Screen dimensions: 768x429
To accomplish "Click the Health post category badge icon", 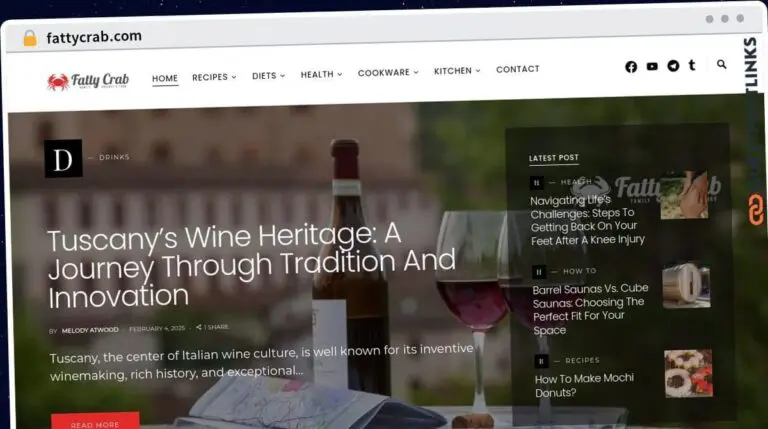I will 536,183.
